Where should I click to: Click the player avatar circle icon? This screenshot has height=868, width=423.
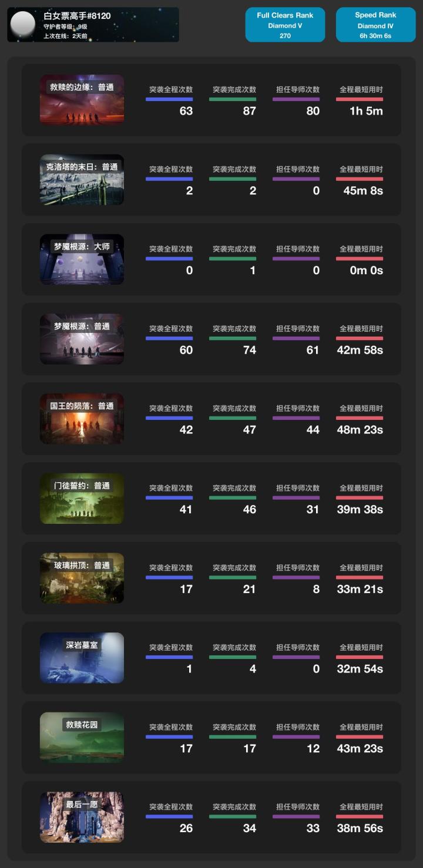click(23, 24)
